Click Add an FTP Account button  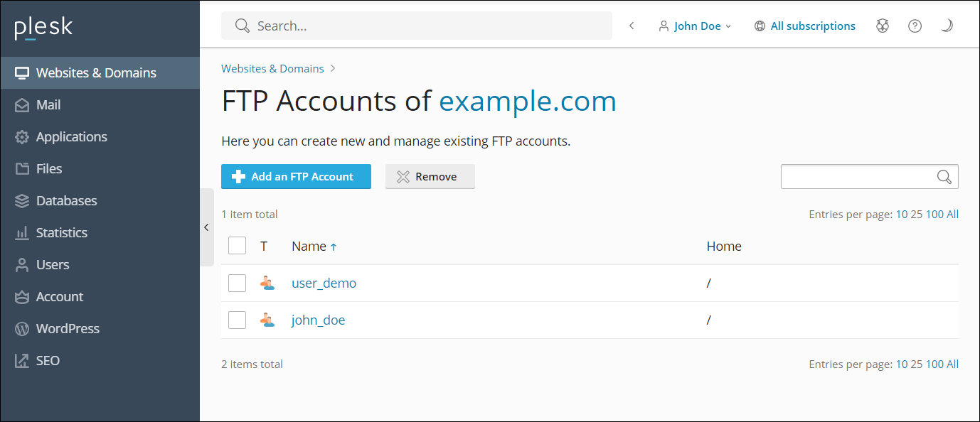coord(296,177)
